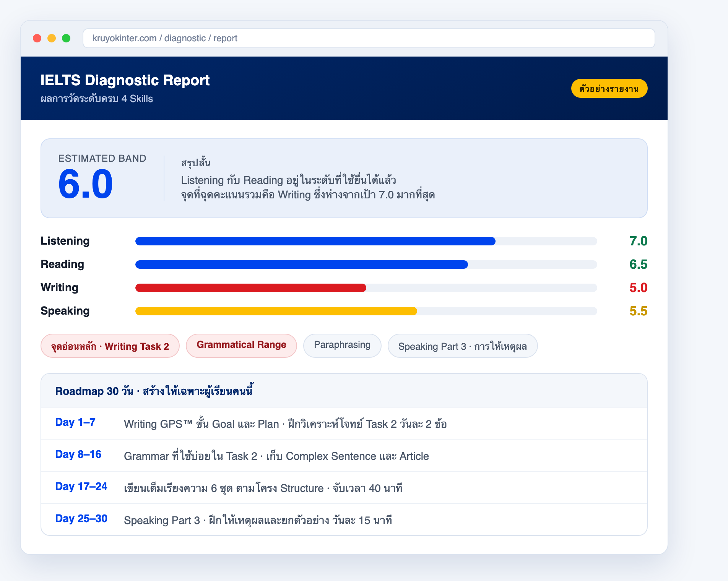Click the red close window dot
Image resolution: width=728 pixels, height=581 pixels.
click(x=37, y=38)
